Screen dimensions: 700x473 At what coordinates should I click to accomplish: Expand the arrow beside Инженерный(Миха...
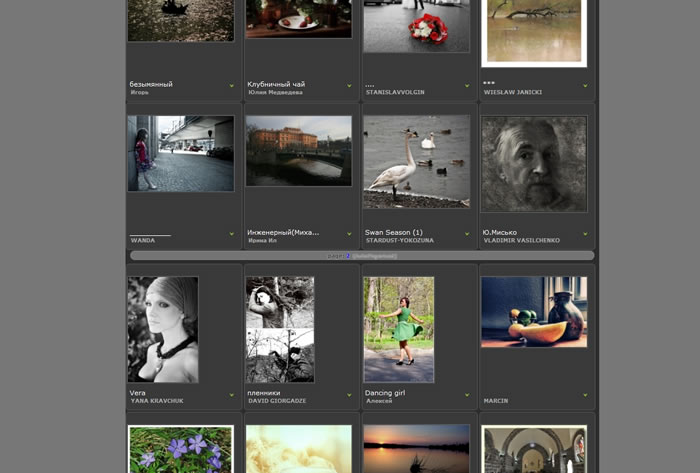pyautogui.click(x=349, y=234)
